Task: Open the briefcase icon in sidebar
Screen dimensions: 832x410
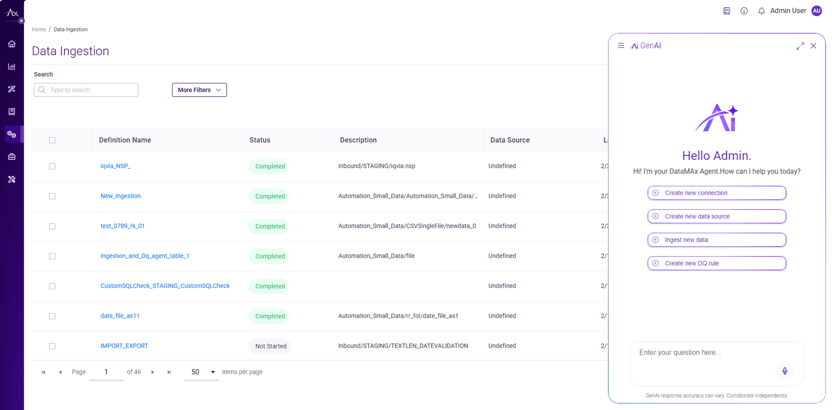Action: click(12, 157)
